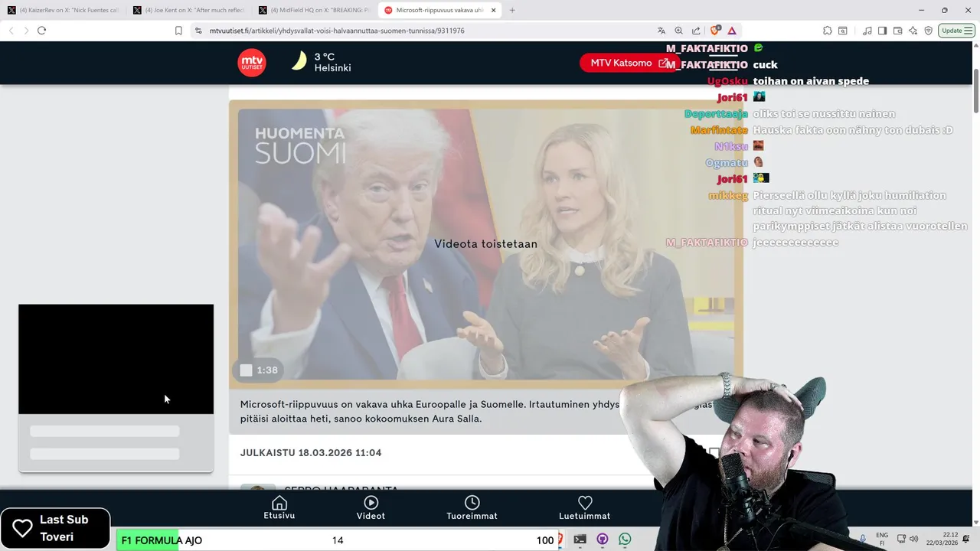Close the Microsoft-riippuvuus tab
Image resolution: width=980 pixels, height=551 pixels.
click(494, 10)
